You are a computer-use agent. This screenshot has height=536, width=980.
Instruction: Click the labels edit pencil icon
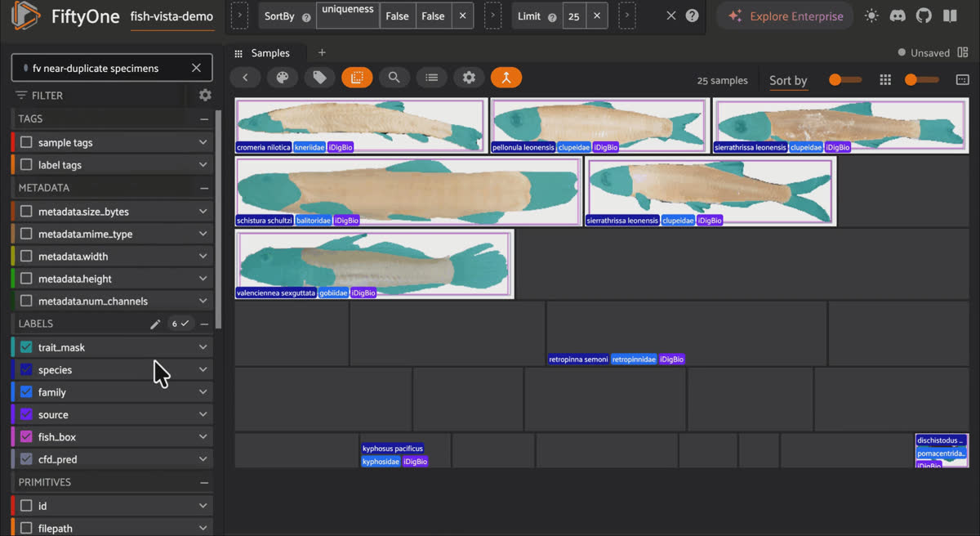pos(155,324)
